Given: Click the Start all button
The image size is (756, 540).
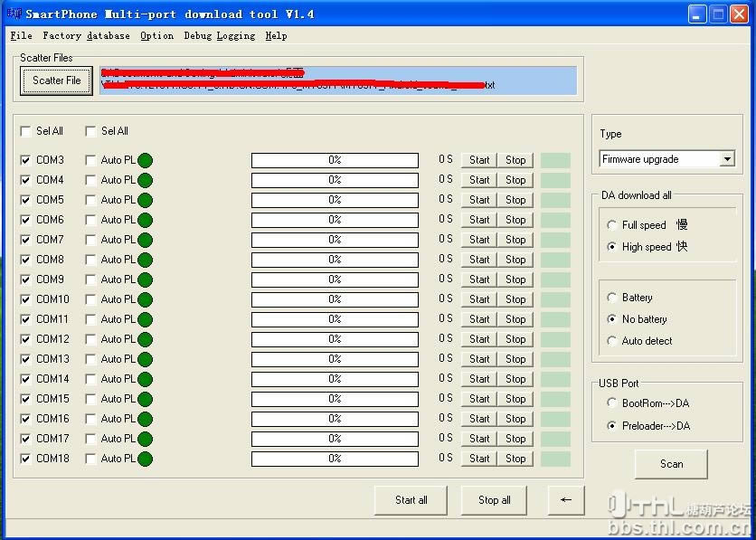Looking at the screenshot, I should point(411,500).
